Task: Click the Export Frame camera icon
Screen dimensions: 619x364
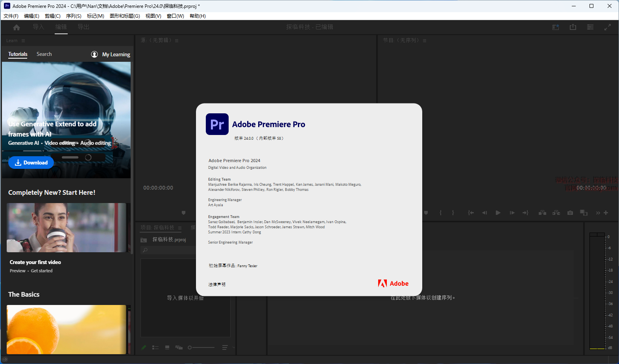Action: [570, 213]
